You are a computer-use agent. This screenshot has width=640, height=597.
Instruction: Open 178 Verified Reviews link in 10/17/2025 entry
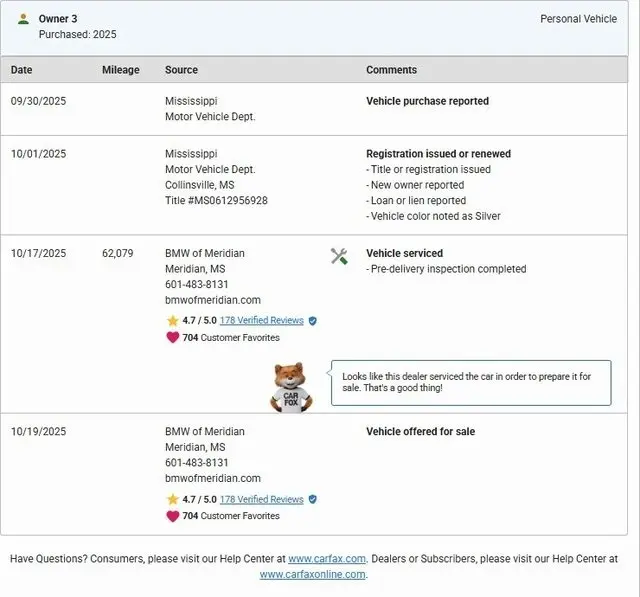point(261,321)
